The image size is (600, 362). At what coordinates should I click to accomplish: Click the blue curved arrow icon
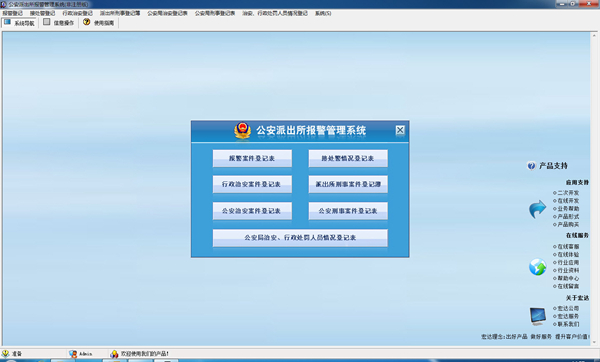point(538,209)
